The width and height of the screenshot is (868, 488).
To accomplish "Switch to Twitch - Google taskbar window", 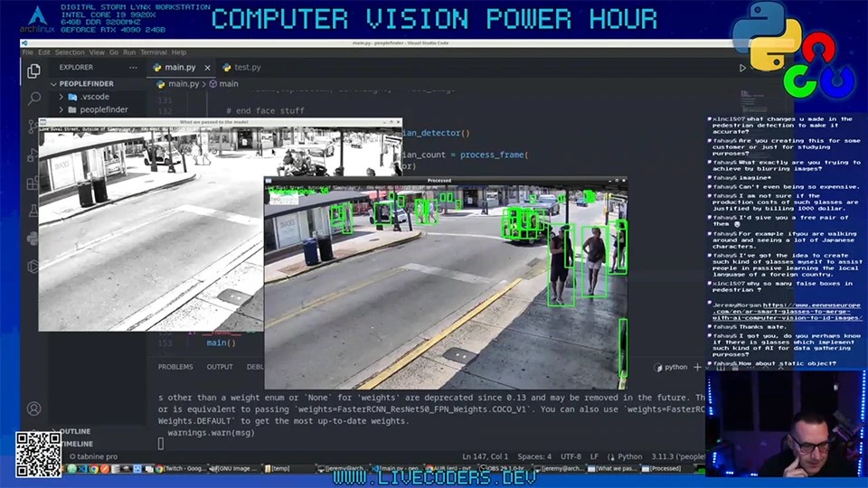I will [x=182, y=469].
